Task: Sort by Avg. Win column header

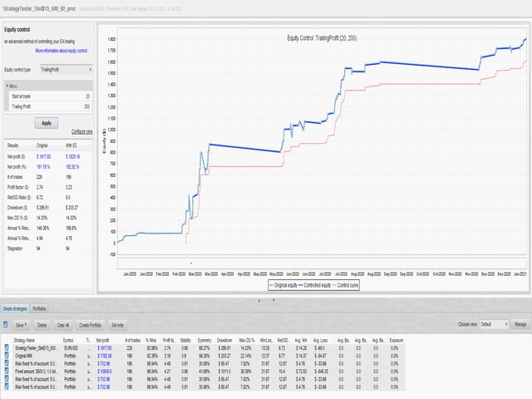Action: [x=301, y=340]
